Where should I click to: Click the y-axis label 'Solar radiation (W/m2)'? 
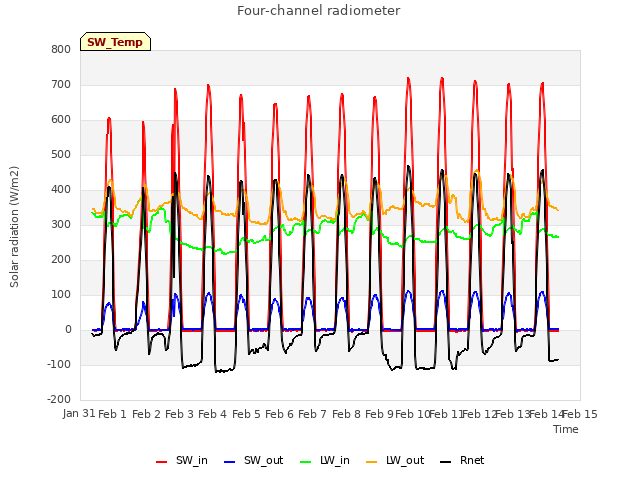[14, 227]
